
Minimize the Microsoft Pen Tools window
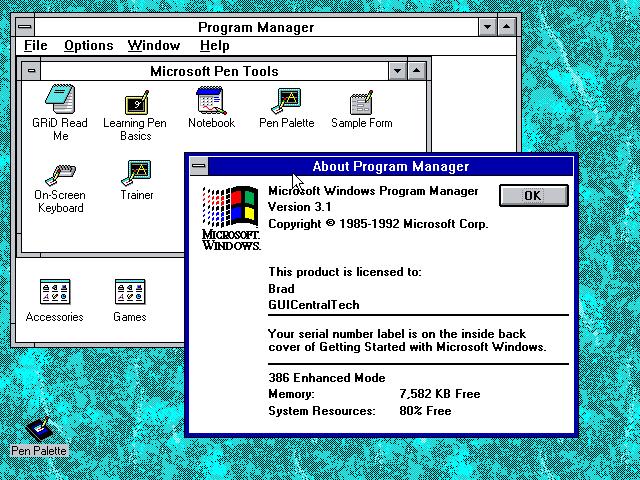[398, 71]
